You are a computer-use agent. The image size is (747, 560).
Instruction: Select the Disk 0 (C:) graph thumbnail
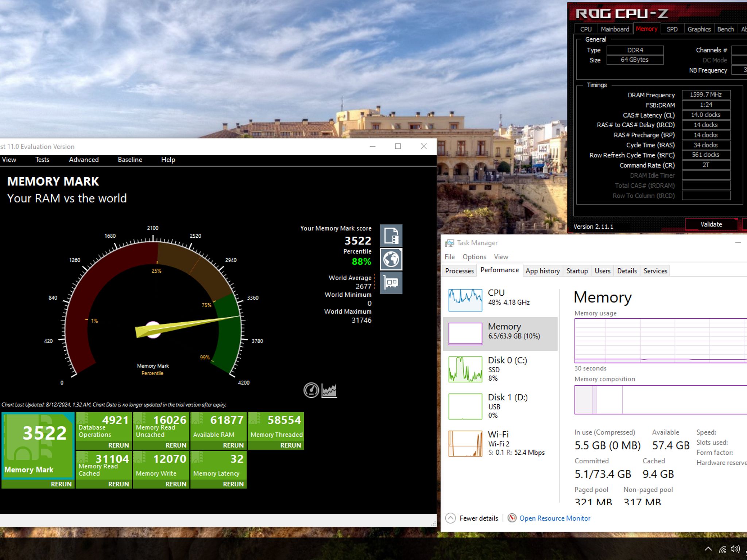coord(465,369)
